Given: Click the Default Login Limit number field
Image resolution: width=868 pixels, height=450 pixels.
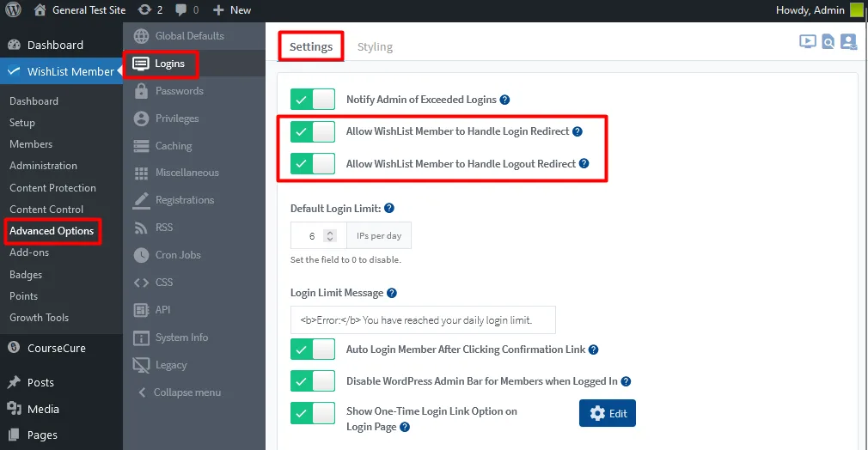Looking at the screenshot, I should click(x=318, y=236).
